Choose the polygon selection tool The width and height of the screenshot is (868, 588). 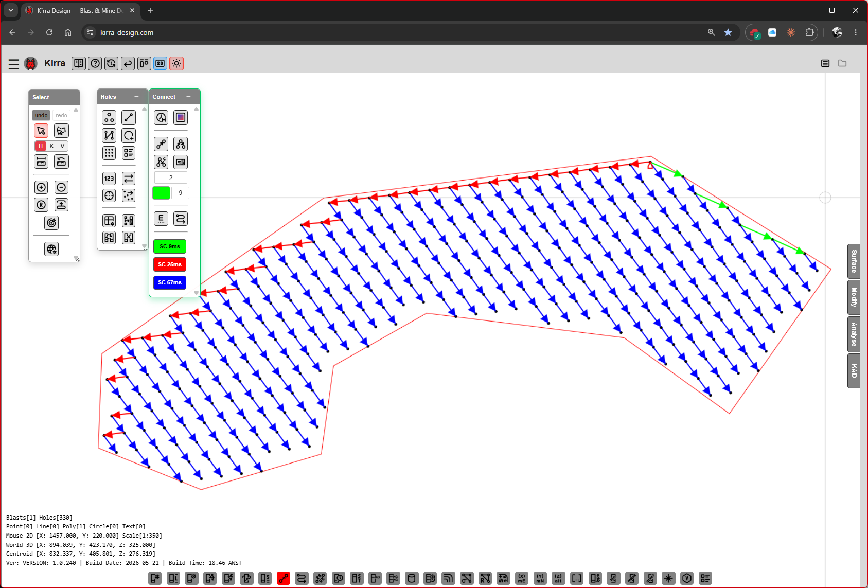tap(61, 131)
